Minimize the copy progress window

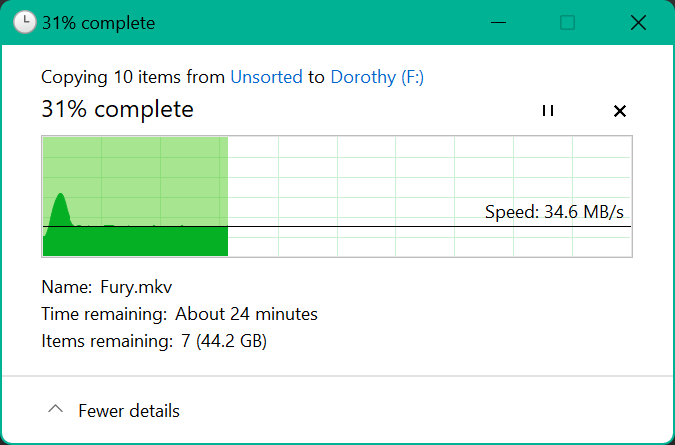498,22
